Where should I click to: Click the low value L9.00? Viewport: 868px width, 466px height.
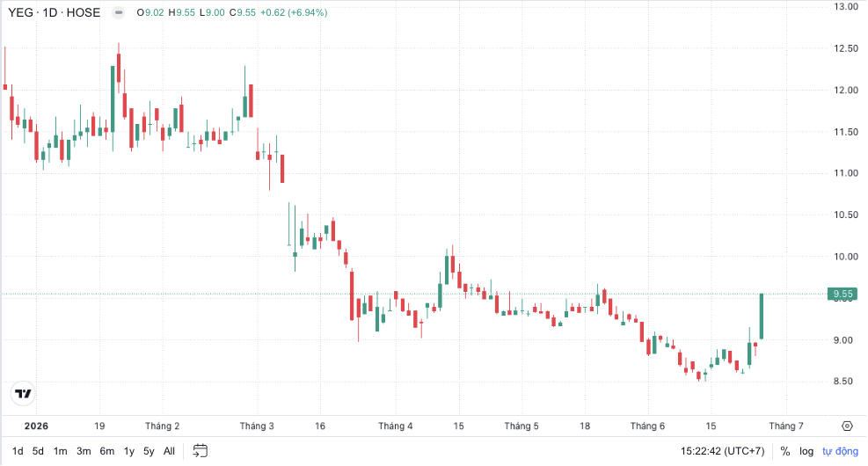coord(212,12)
